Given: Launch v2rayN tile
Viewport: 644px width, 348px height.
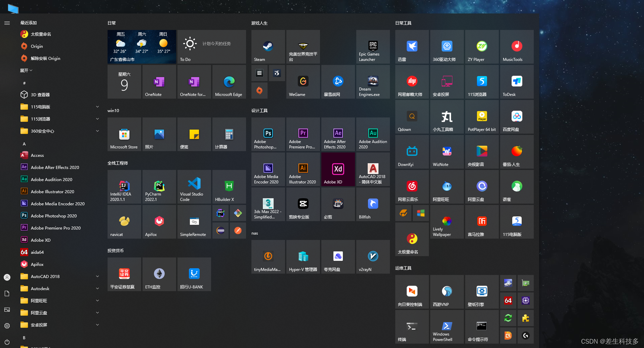Looking at the screenshot, I should tap(373, 257).
